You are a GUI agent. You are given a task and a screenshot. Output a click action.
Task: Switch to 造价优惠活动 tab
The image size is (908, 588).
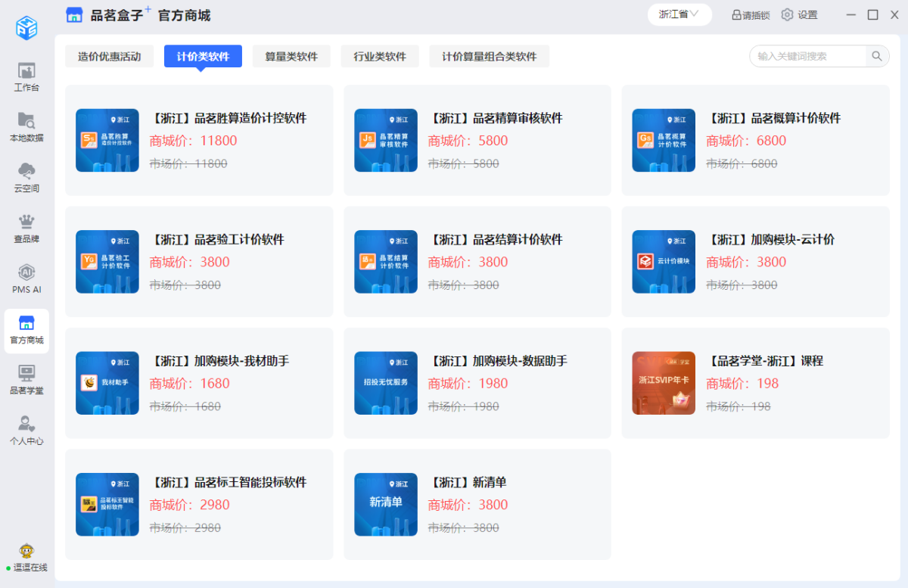coord(110,57)
